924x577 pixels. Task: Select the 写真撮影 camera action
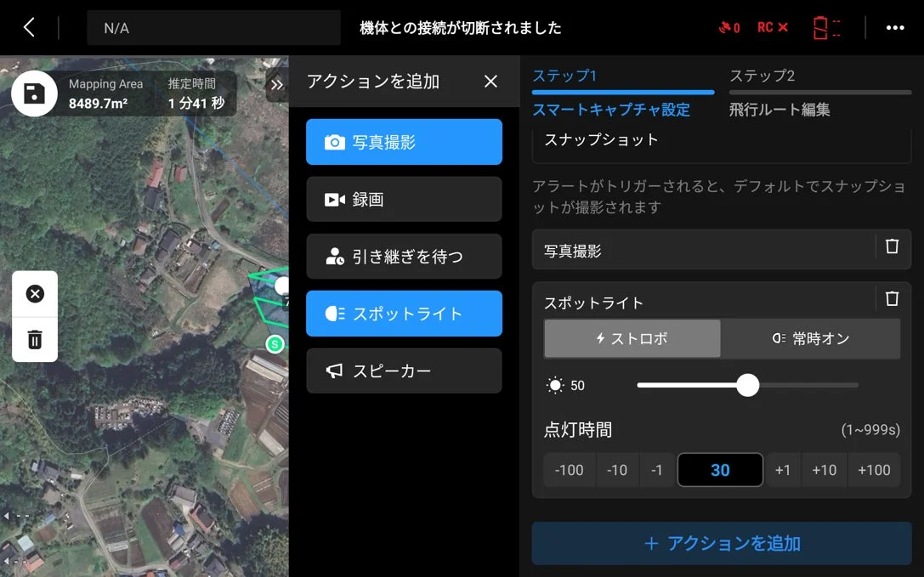click(x=404, y=142)
